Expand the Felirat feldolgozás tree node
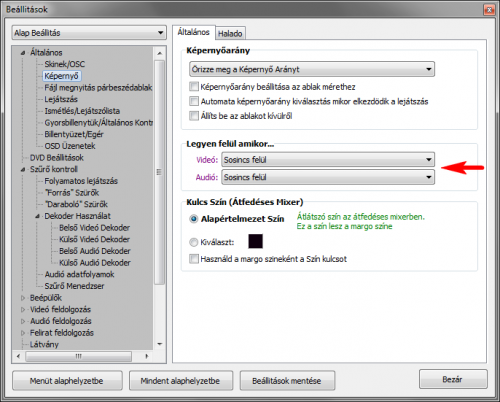 23,333
